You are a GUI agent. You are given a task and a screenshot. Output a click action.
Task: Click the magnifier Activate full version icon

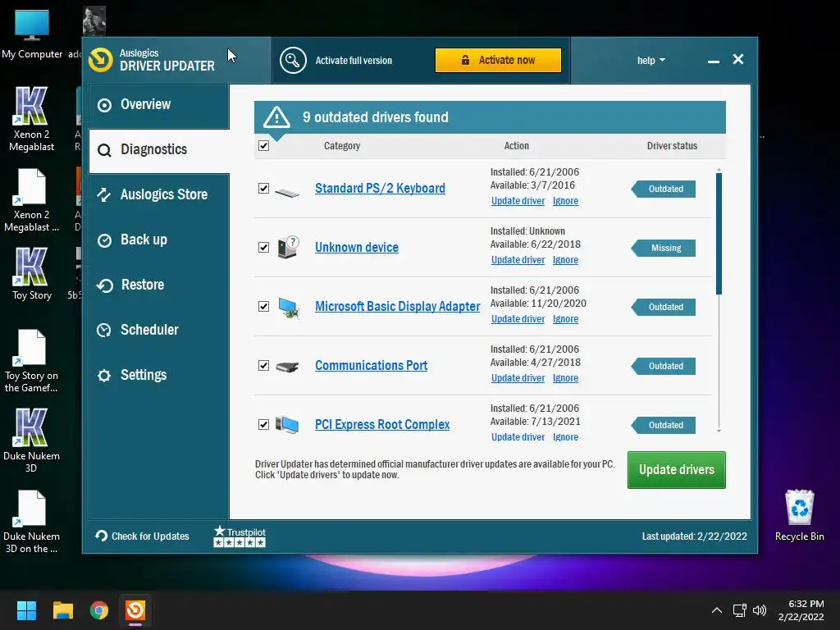[293, 60]
